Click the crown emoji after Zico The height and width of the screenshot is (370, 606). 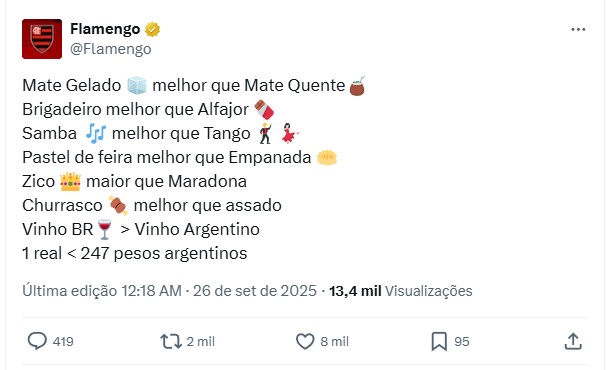[70, 182]
